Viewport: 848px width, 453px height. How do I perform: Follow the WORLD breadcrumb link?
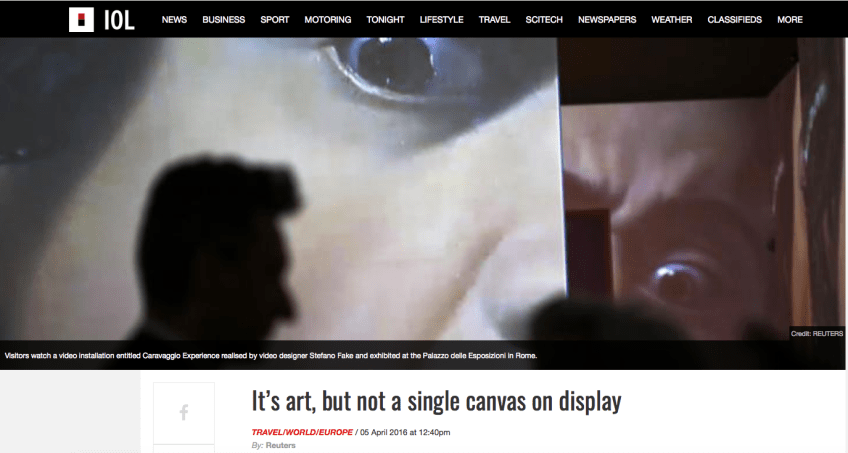[304, 432]
